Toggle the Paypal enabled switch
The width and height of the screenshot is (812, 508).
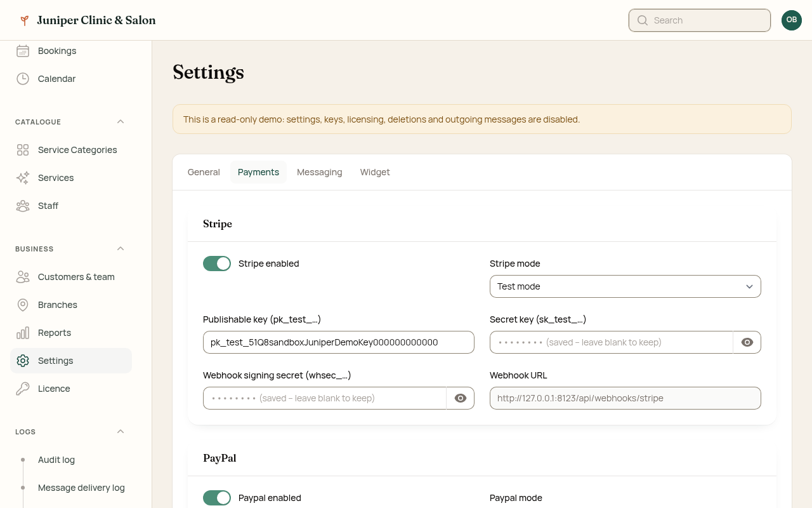pyautogui.click(x=217, y=498)
